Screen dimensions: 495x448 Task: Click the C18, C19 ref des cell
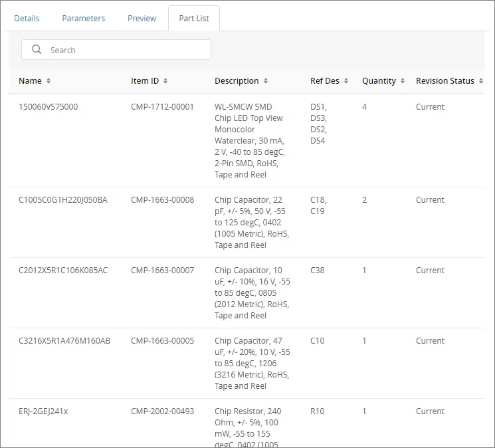318,205
